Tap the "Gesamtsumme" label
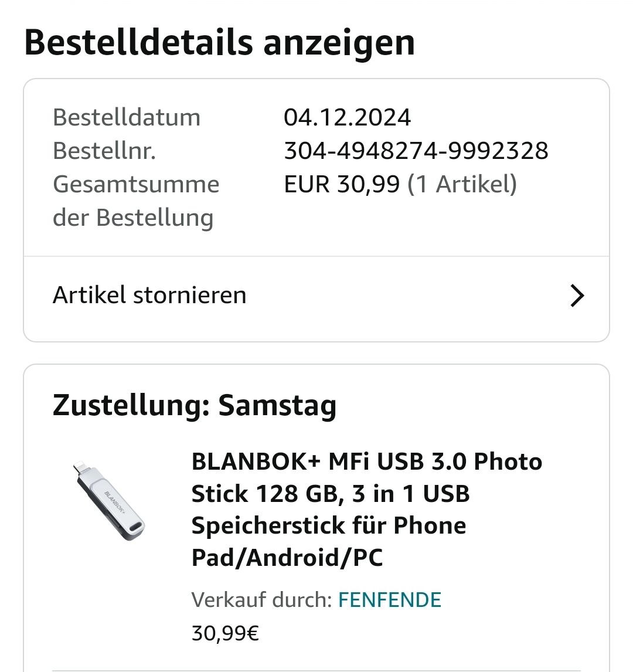Screen dimensions: 633x672 tap(136, 184)
